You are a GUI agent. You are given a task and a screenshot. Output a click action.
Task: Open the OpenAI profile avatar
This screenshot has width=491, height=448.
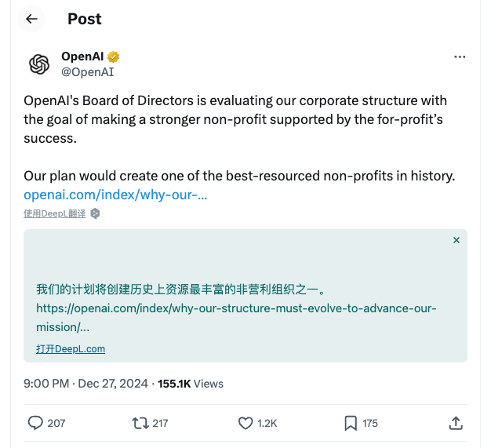(39, 64)
